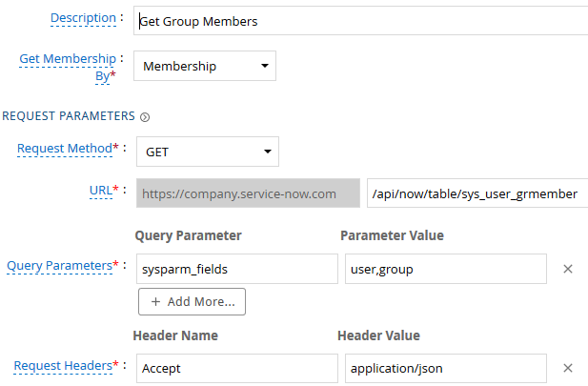Image resolution: width=588 pixels, height=386 pixels.
Task: Click the URL path field with sys_user_grmember
Action: (x=477, y=193)
